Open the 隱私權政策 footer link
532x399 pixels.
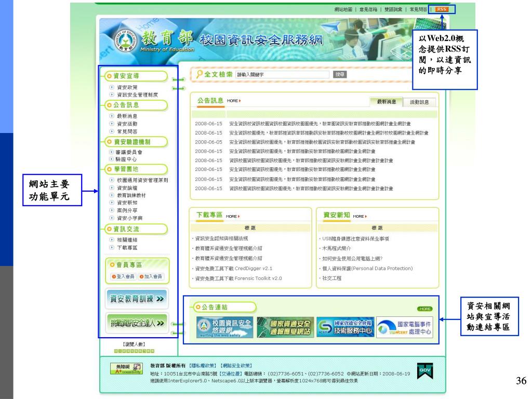tap(202, 366)
